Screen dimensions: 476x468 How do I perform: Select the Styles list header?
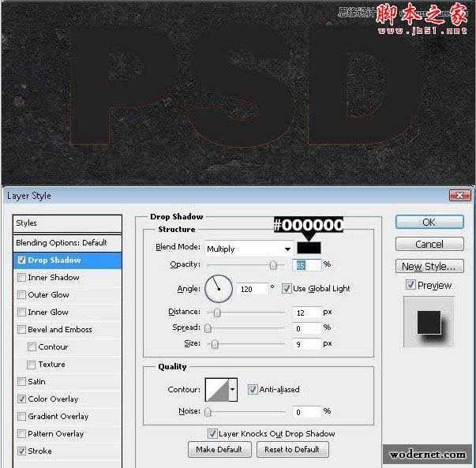click(x=67, y=223)
